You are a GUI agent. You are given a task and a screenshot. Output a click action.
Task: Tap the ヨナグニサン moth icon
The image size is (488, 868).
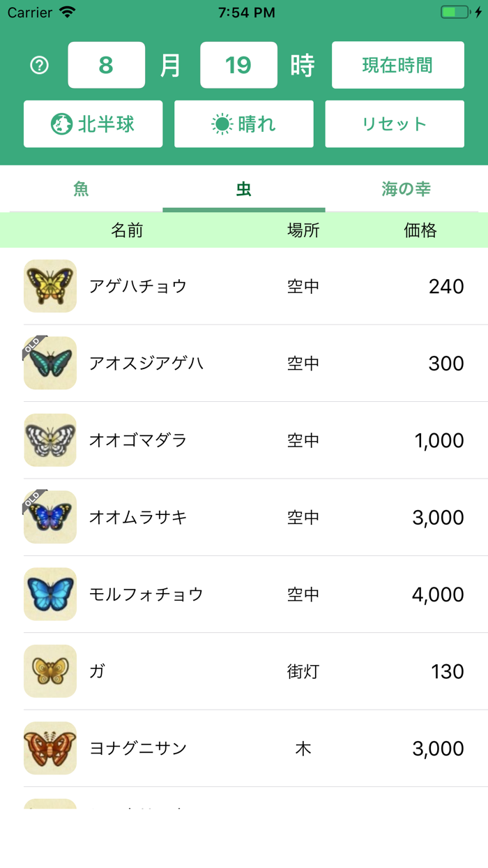click(x=49, y=748)
